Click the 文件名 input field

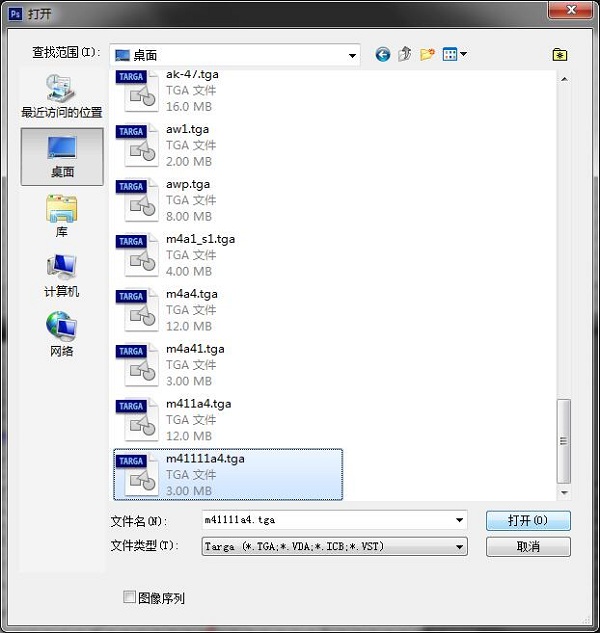pos(334,520)
